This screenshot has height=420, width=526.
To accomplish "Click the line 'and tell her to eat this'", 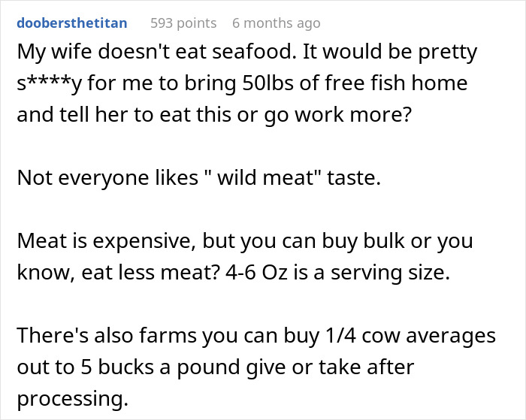I will pyautogui.click(x=214, y=115).
